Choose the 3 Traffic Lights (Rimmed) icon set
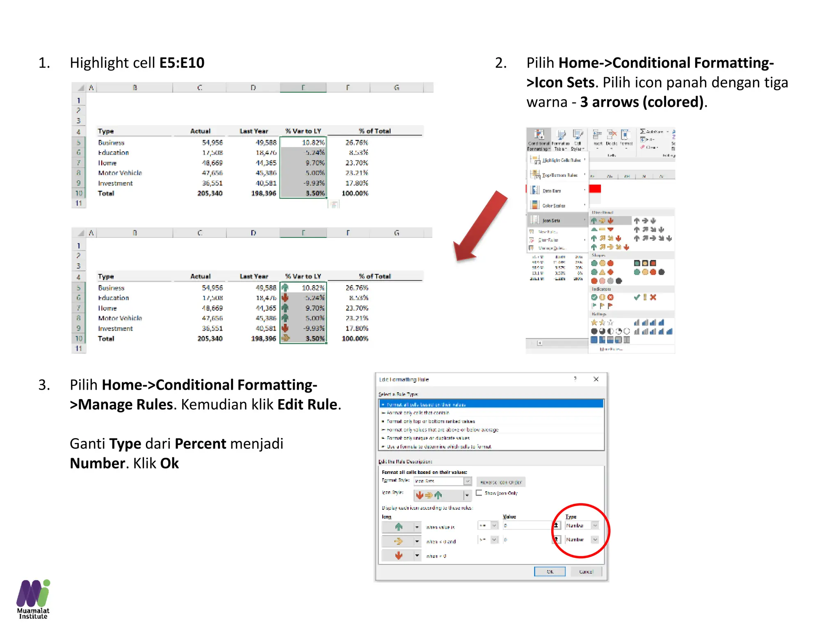 pyautogui.click(x=645, y=263)
